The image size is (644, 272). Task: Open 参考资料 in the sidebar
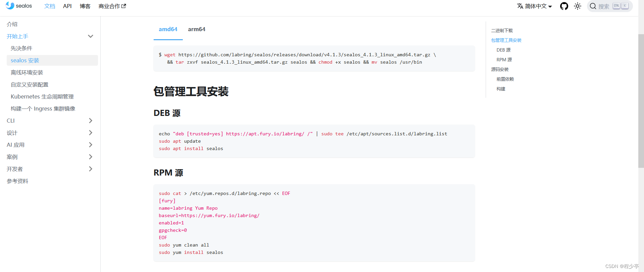[17, 181]
